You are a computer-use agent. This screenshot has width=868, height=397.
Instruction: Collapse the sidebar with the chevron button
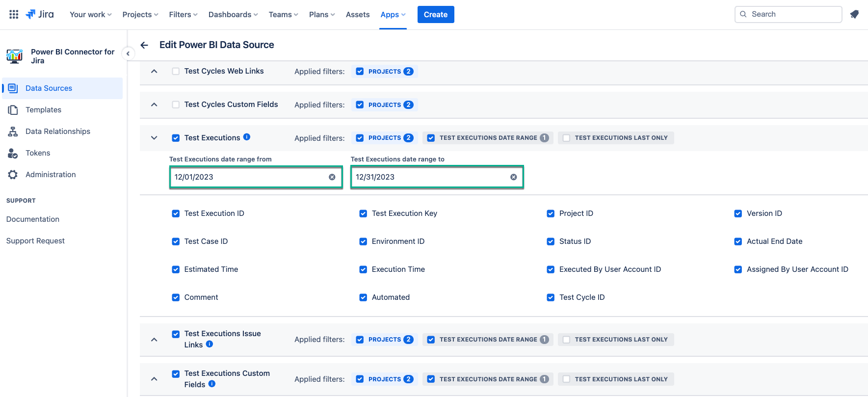coord(128,53)
